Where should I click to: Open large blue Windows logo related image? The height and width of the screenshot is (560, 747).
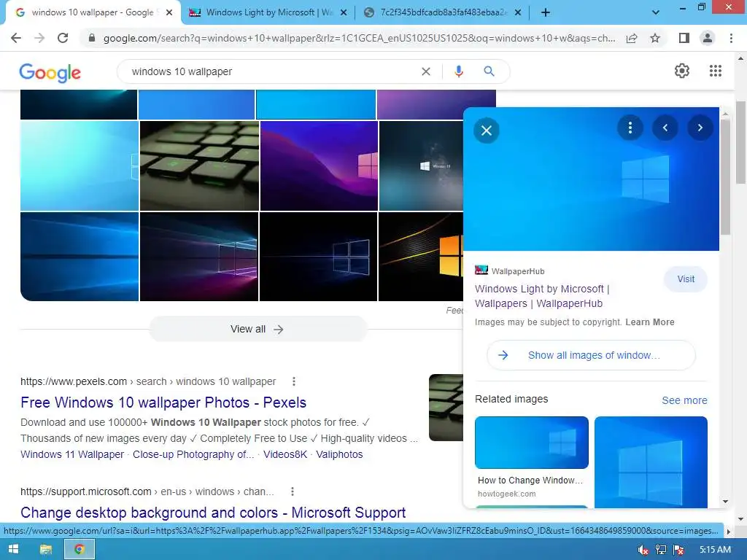tap(651, 462)
